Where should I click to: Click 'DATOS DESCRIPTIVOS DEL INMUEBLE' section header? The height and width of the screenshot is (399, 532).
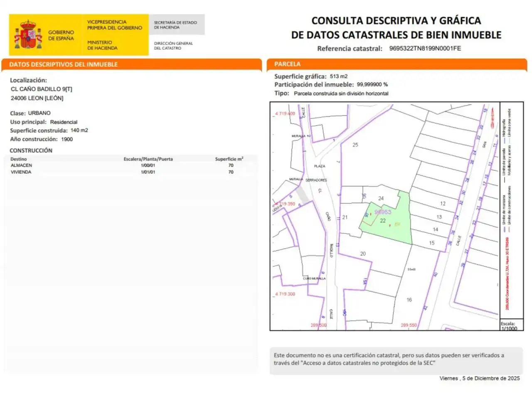[64, 64]
